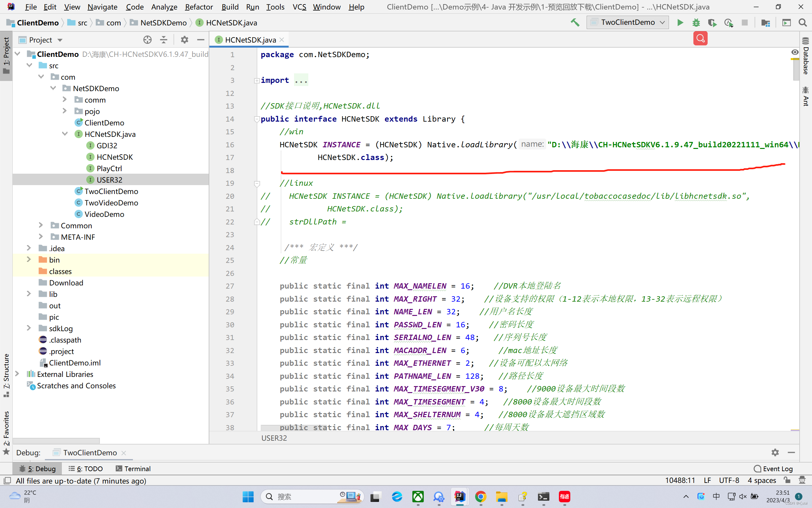
Task: Open the Analyze menu
Action: point(164,7)
